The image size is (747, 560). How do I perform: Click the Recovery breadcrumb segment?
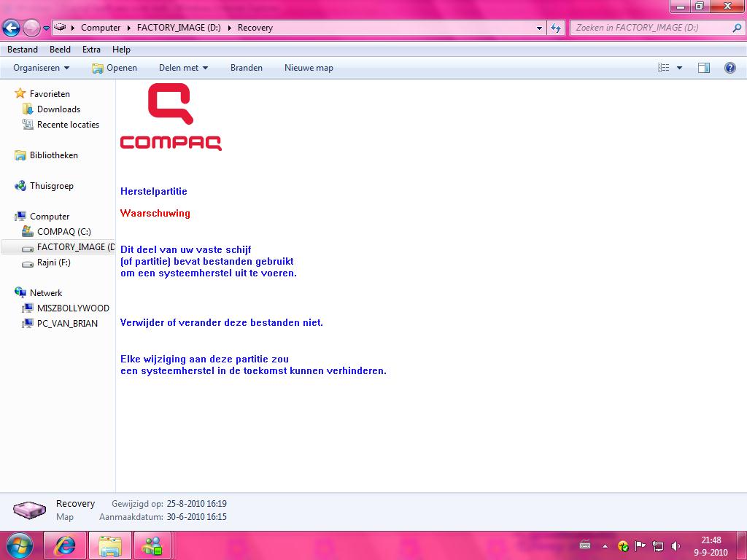click(255, 28)
